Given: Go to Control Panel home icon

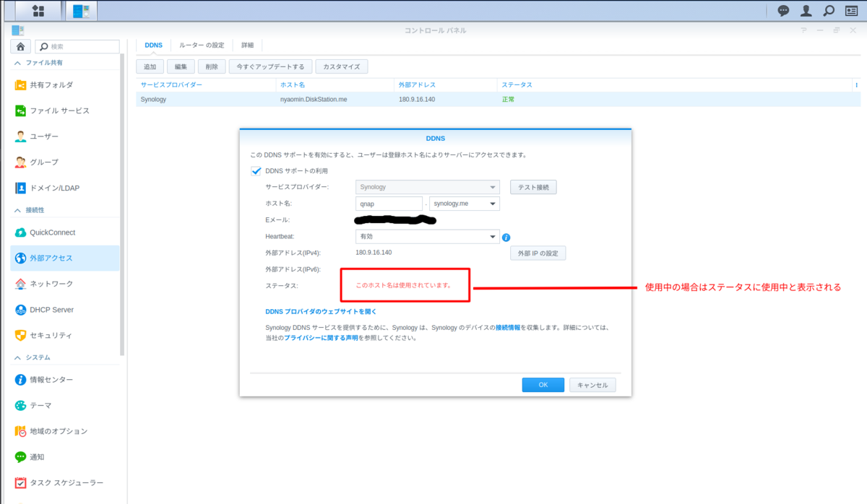Looking at the screenshot, I should 21,46.
